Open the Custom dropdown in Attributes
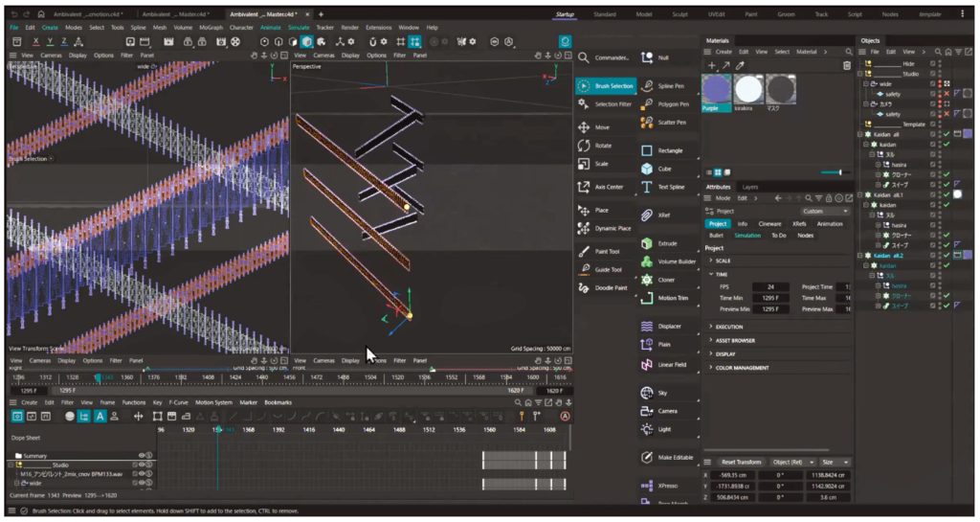The image size is (980, 522). click(824, 212)
